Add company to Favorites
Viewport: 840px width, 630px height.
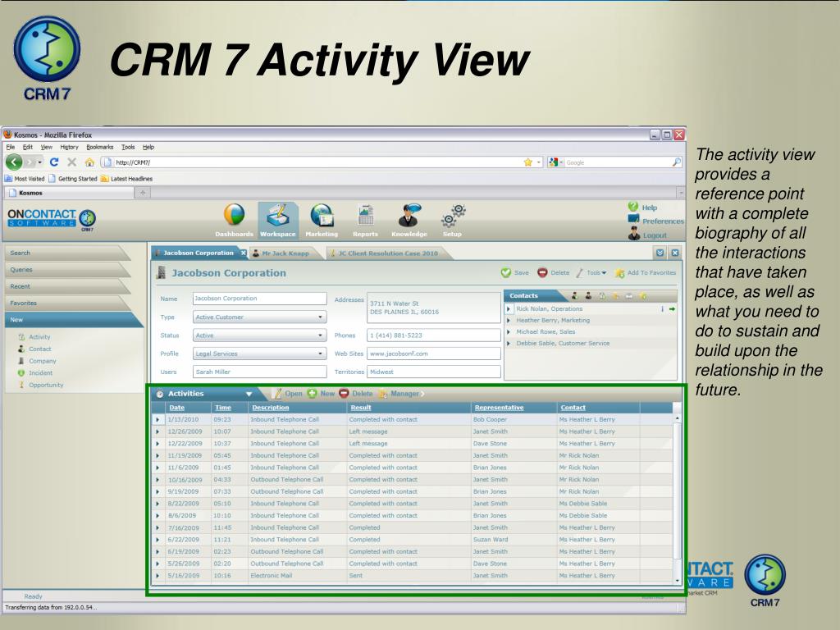click(646, 272)
